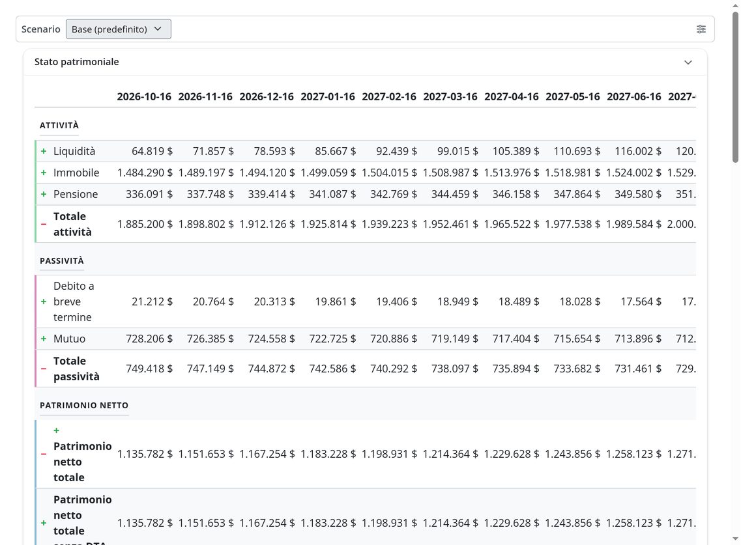756x545 pixels.
Task: Click the Pensione value 344.459 $
Action: (455, 194)
